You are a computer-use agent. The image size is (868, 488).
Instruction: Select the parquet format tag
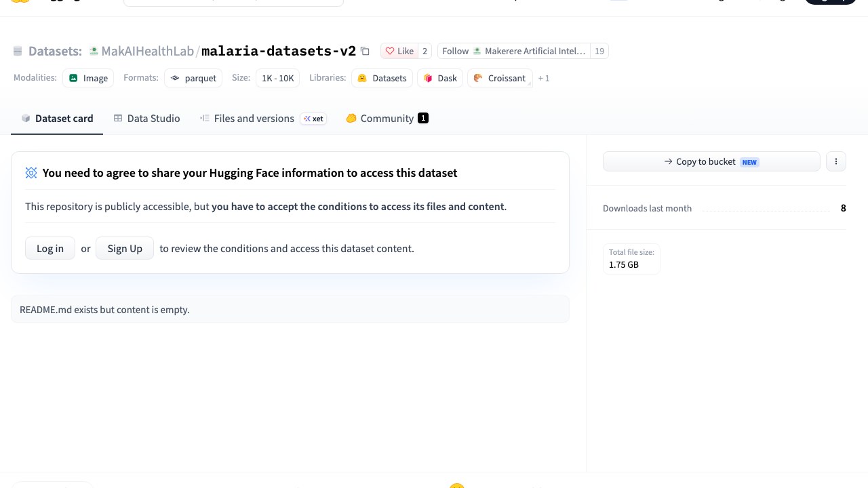[x=193, y=78]
